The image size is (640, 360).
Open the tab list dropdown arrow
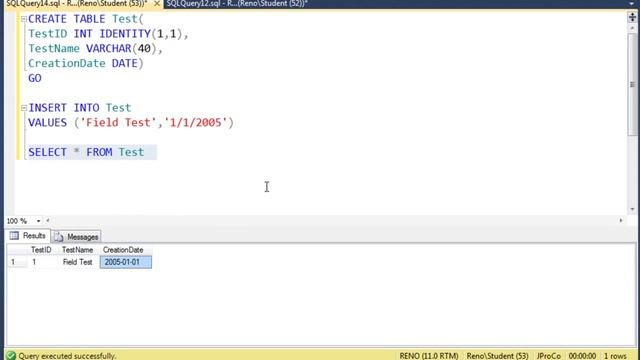632,4
